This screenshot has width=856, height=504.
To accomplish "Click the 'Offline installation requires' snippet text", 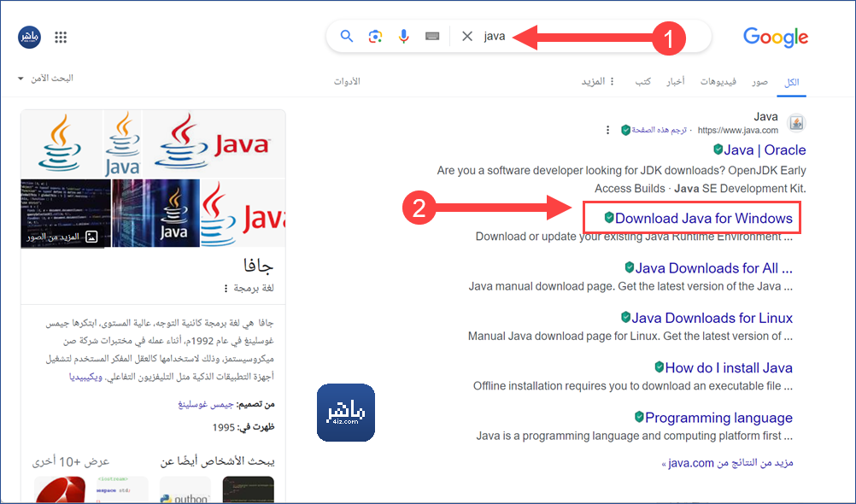I will pyautogui.click(x=633, y=386).
